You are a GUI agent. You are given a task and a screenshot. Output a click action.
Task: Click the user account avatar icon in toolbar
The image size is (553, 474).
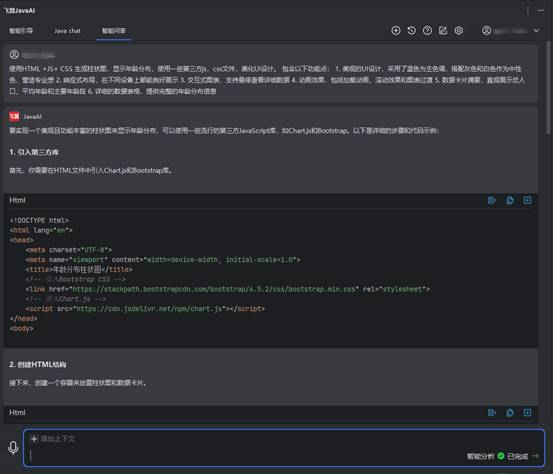click(x=486, y=31)
